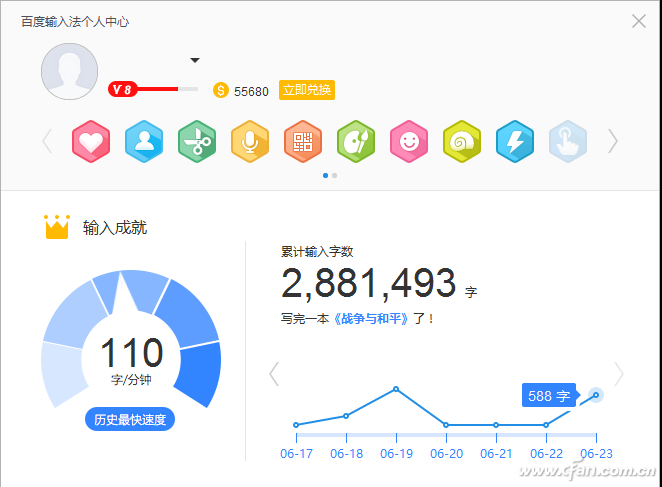Click the pink heart badge icon
Image resolution: width=662 pixels, height=487 pixels.
tap(91, 141)
